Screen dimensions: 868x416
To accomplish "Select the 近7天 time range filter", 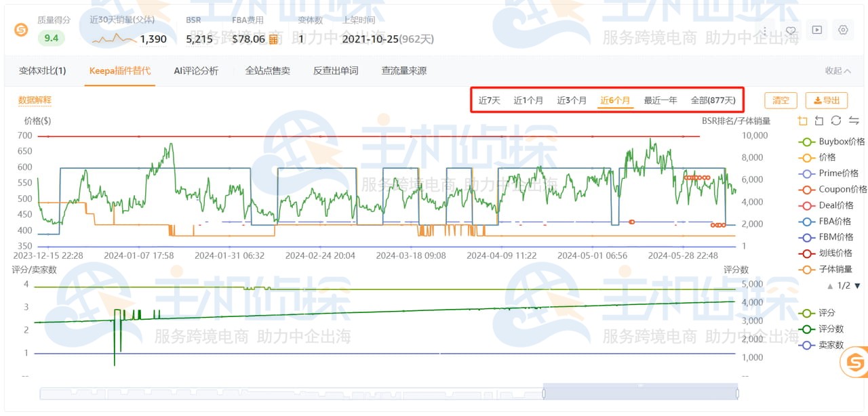I will tap(488, 100).
